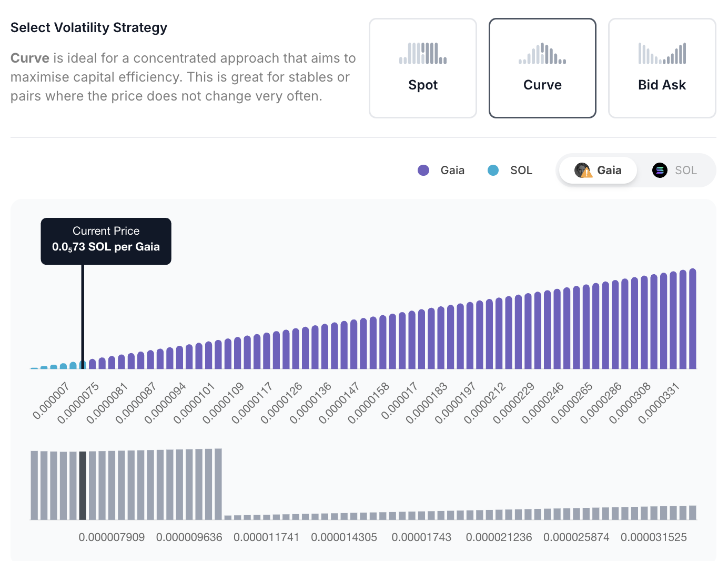Click the purple Gaia legend dot
The image size is (728, 561).
click(x=423, y=170)
